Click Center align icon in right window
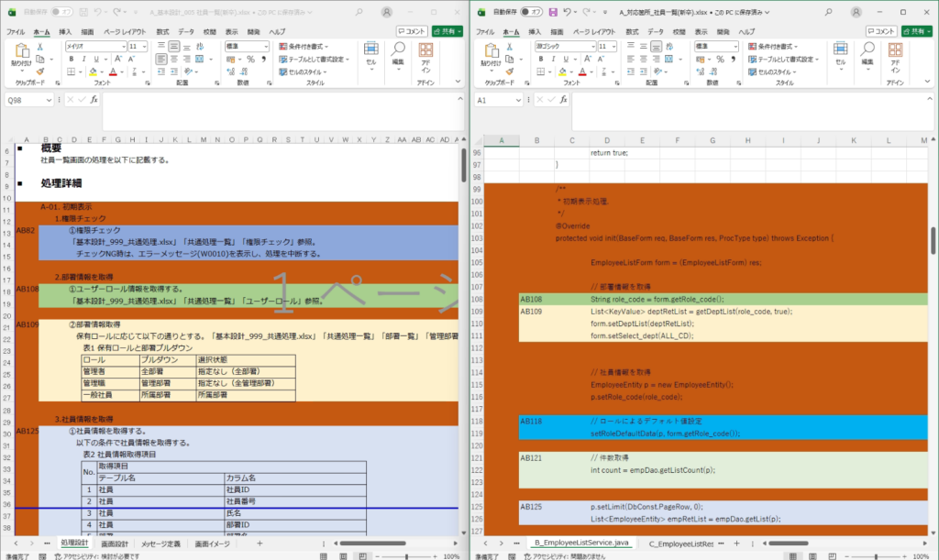The width and height of the screenshot is (939, 560). [643, 59]
